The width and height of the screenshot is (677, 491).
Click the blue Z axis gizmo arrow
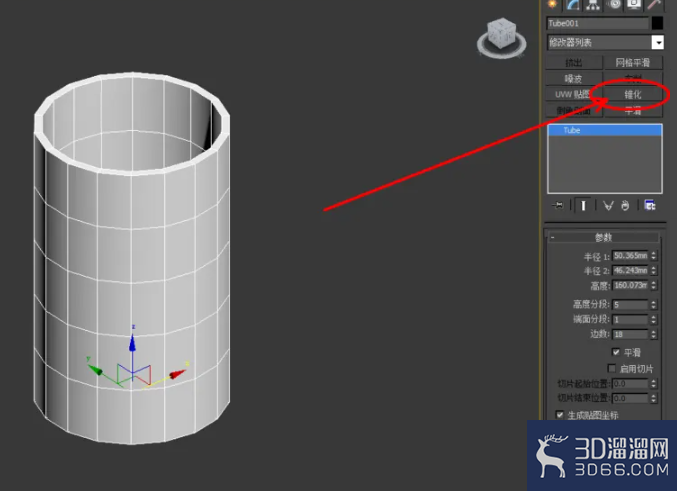tap(132, 343)
